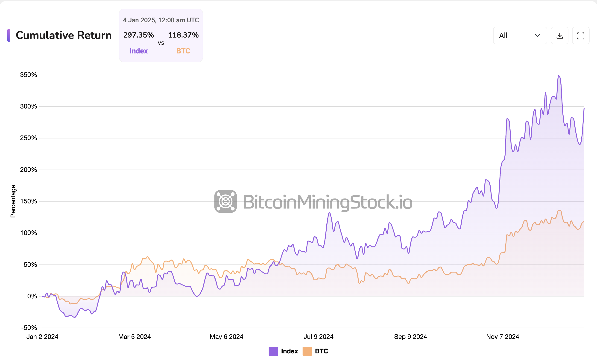Click the BitcoinMiningStock.io watermark text

point(328,202)
